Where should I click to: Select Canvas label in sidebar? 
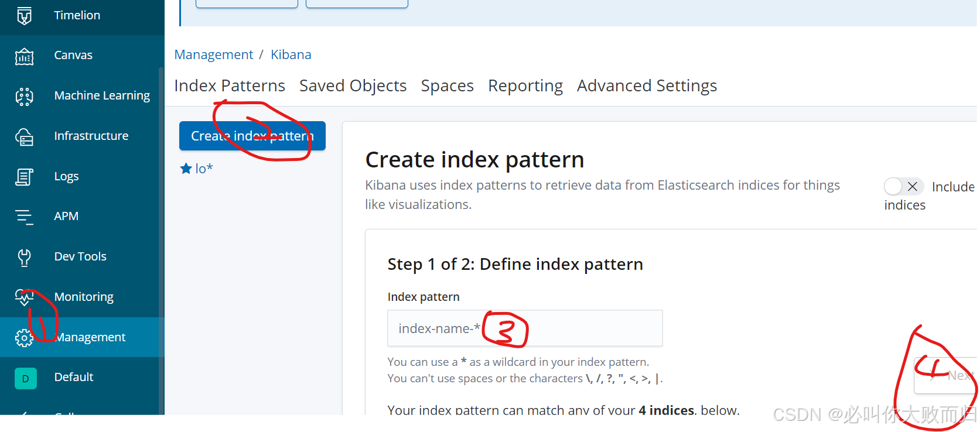pyautogui.click(x=73, y=55)
